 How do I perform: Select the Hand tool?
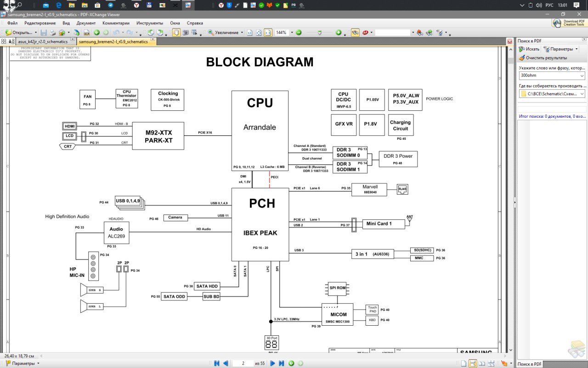(176, 33)
